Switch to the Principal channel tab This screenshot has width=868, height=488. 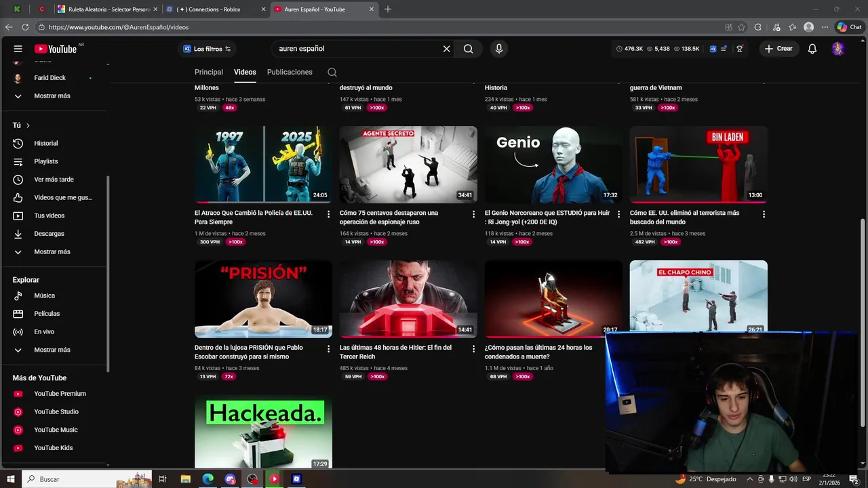[x=209, y=72]
